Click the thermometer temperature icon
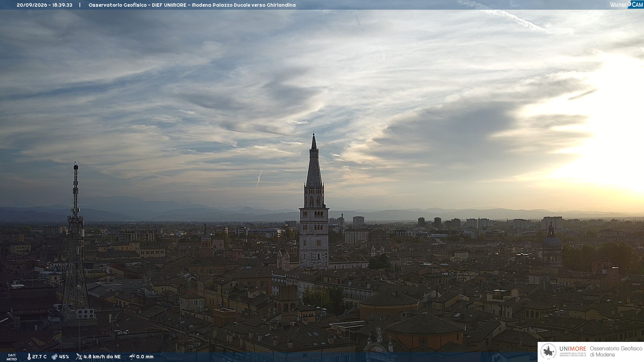This screenshot has height=362, width=644. tap(29, 357)
